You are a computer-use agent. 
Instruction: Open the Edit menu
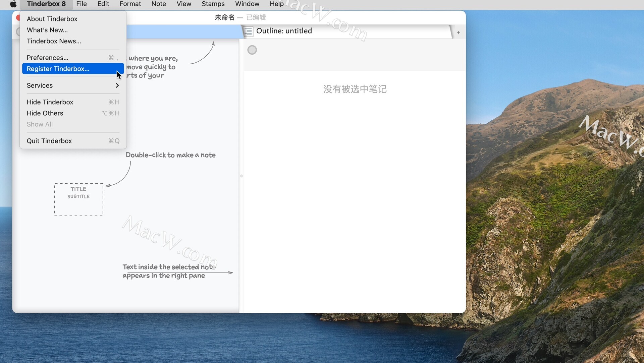click(x=103, y=4)
